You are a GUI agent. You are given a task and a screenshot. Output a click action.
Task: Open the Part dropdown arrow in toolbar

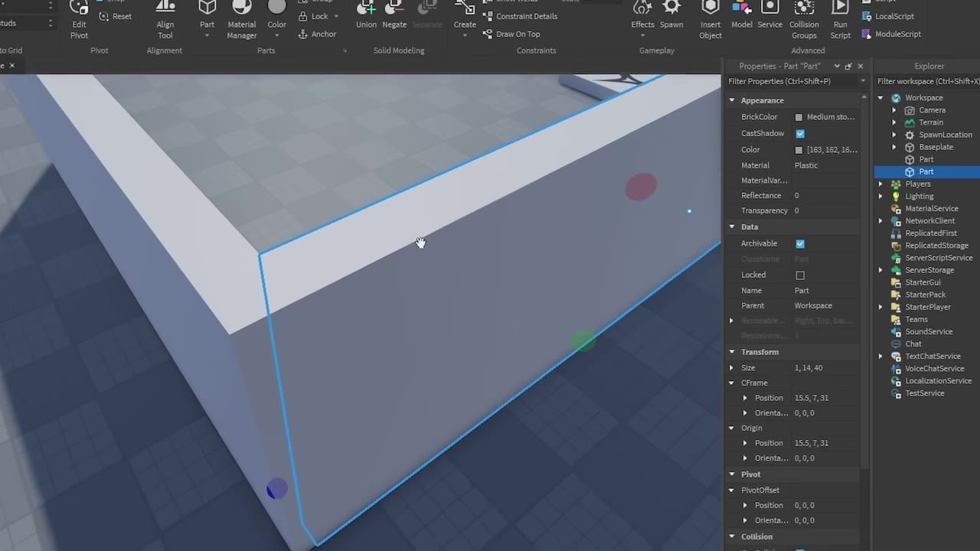point(207,35)
